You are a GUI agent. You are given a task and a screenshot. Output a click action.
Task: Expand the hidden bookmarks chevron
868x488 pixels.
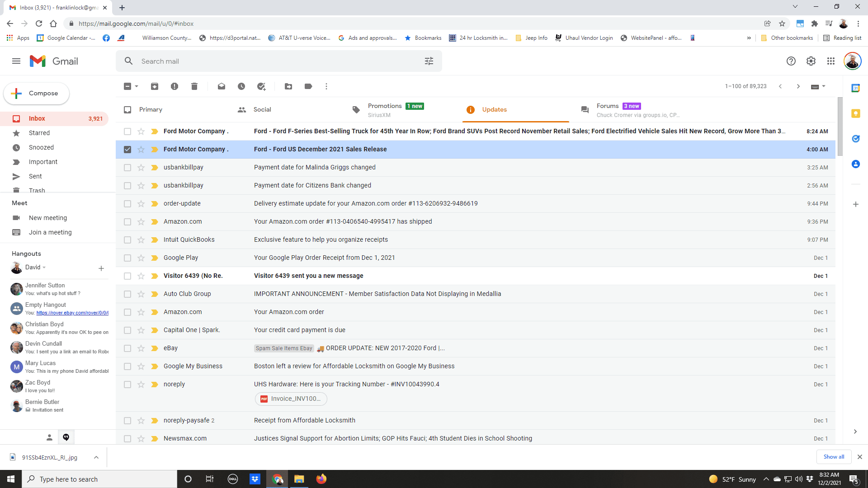coord(749,38)
